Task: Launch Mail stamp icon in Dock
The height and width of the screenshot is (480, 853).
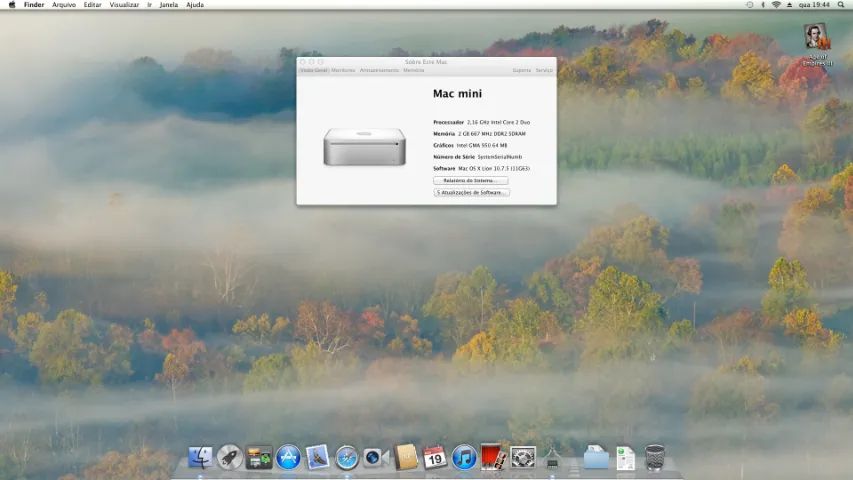Action: pyautogui.click(x=317, y=457)
